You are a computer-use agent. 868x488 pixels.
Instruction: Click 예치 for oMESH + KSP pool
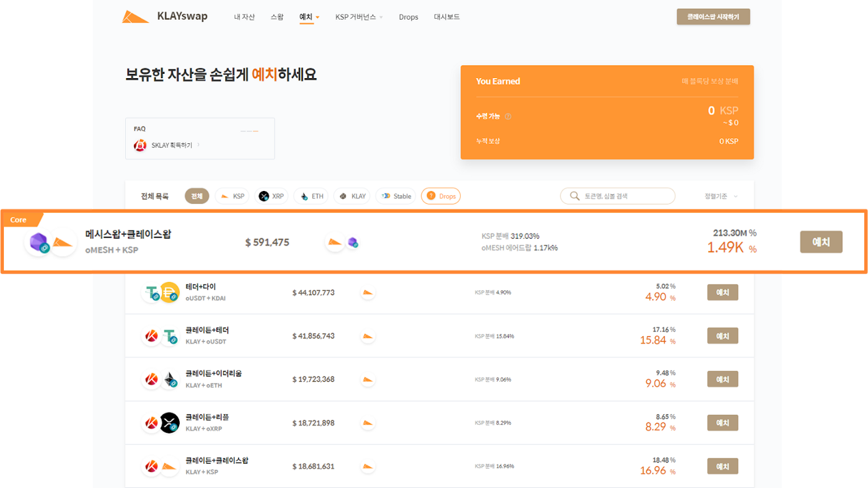821,242
